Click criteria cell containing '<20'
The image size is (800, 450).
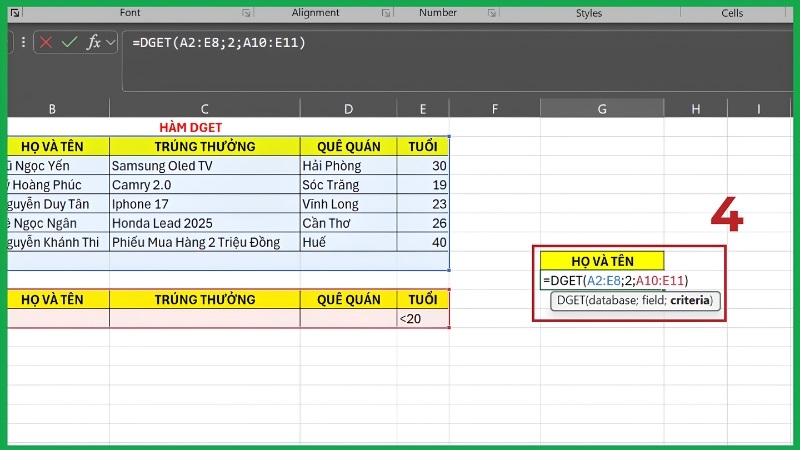[x=423, y=319]
